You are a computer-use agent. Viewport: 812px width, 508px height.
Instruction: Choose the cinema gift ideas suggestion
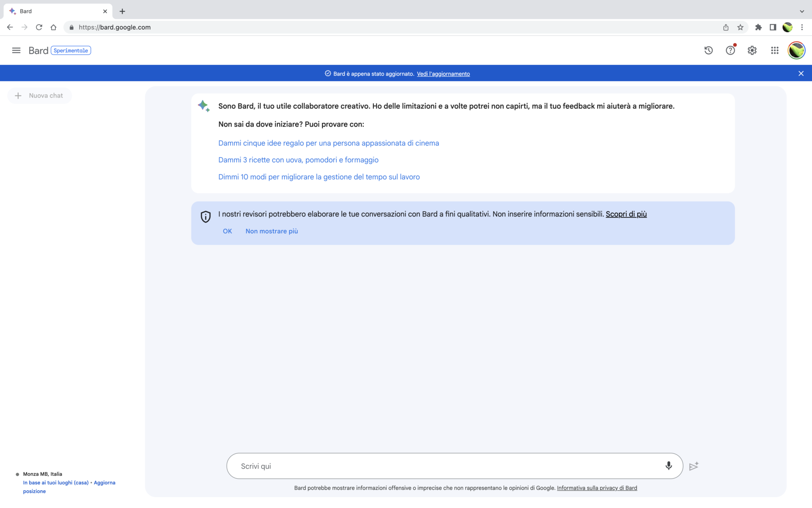[329, 143]
